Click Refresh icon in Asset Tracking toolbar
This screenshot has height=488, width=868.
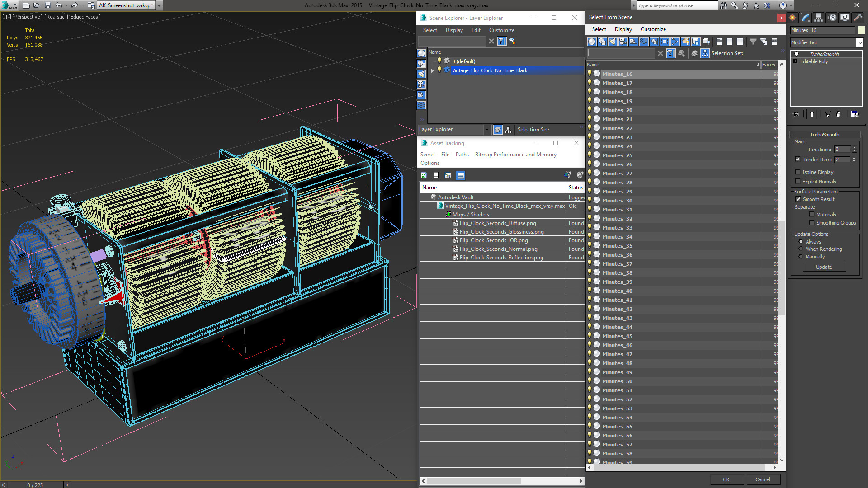coord(424,175)
